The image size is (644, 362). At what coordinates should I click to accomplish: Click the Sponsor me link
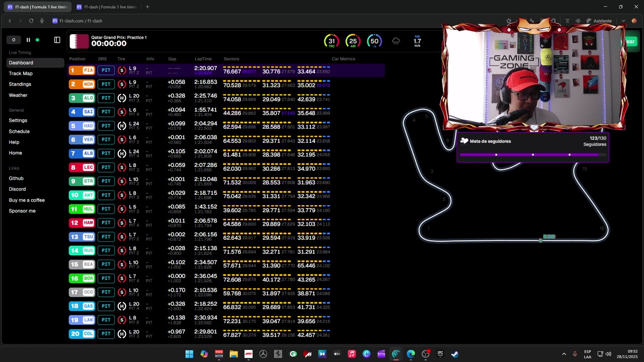(x=22, y=211)
